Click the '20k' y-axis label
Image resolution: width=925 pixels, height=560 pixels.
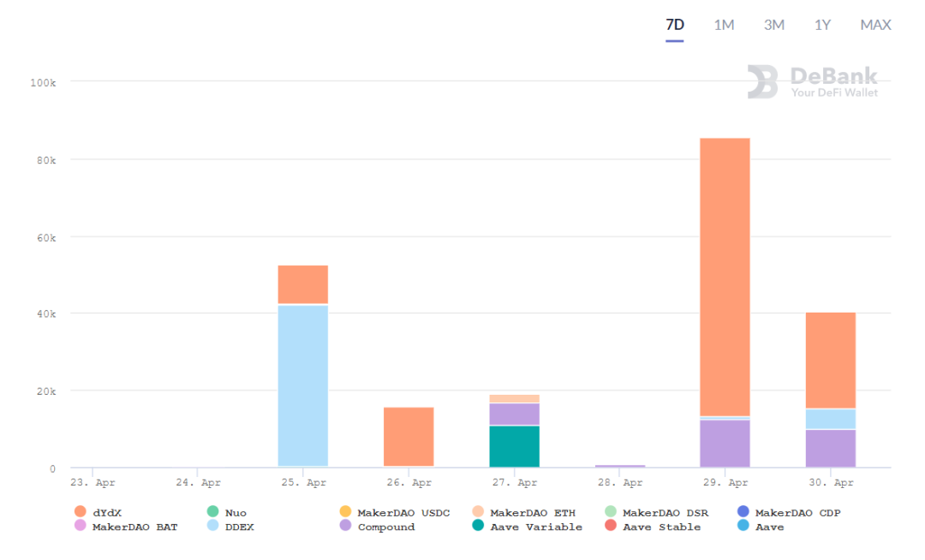[46, 391]
